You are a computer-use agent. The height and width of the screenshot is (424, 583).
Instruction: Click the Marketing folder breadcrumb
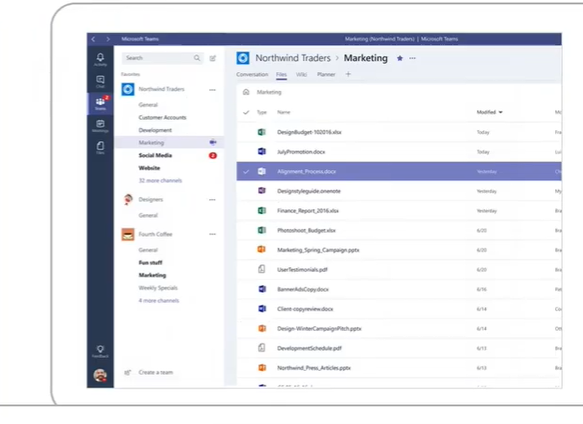tap(269, 92)
